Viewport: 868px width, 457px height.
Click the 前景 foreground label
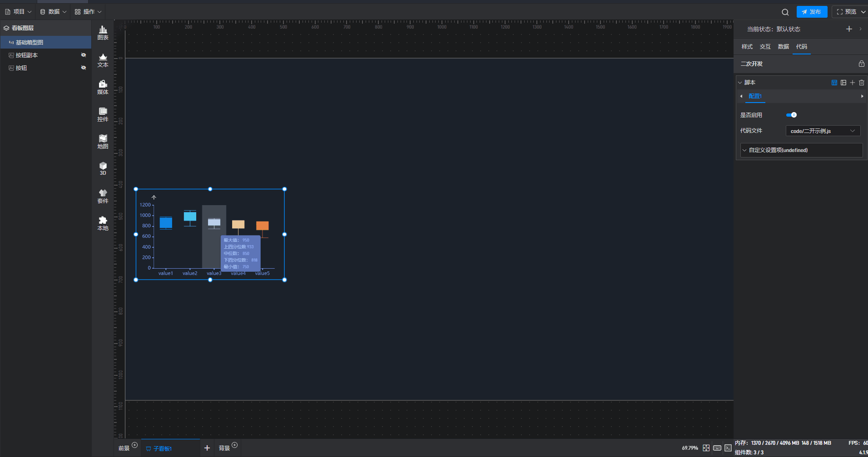(124, 448)
